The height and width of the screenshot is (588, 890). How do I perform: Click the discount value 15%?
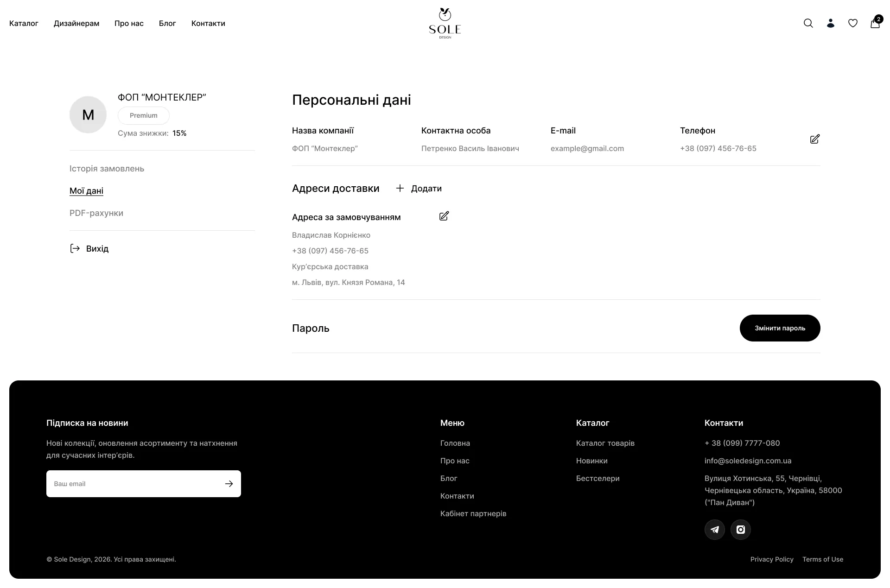179,133
